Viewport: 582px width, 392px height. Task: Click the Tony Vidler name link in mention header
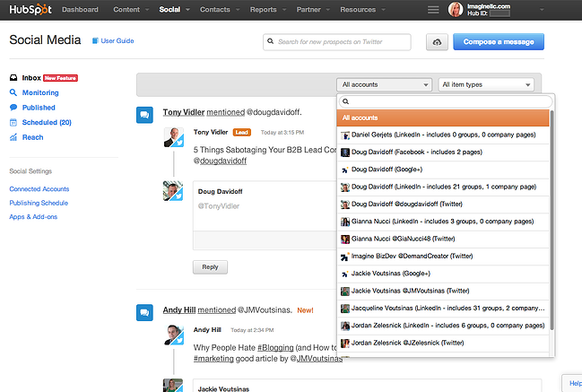(x=184, y=112)
